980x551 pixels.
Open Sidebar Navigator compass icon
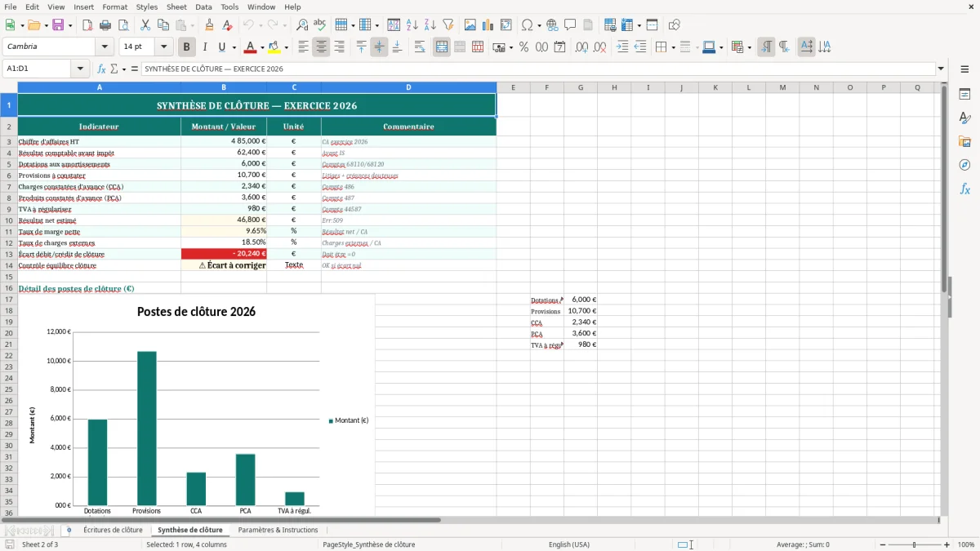(x=964, y=165)
